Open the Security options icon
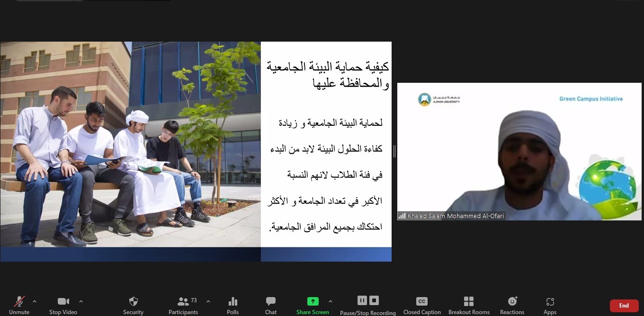 tap(133, 302)
